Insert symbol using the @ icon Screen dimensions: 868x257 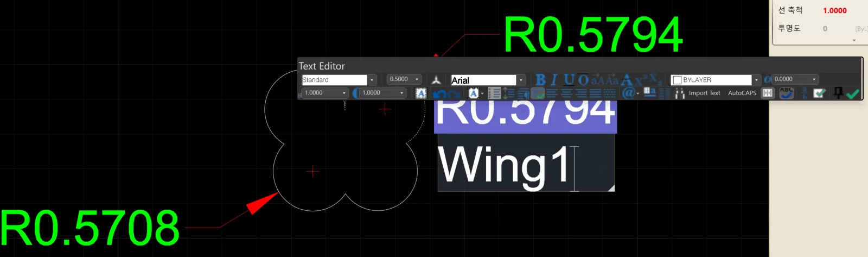[628, 93]
